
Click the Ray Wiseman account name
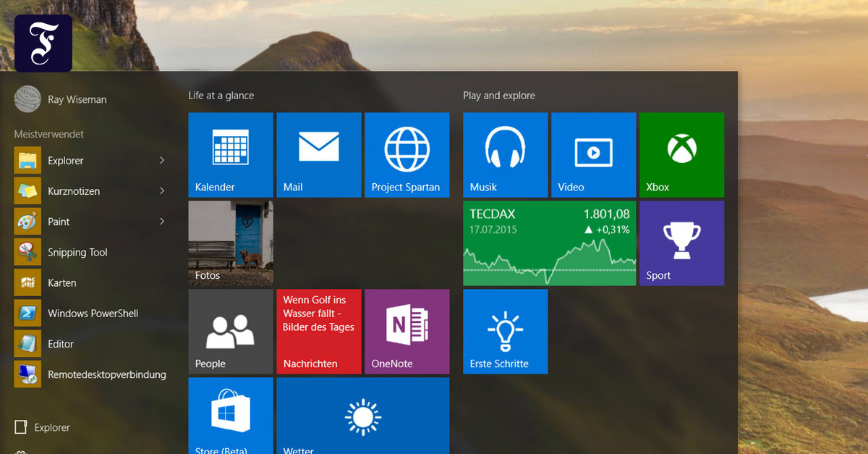pyautogui.click(x=75, y=99)
